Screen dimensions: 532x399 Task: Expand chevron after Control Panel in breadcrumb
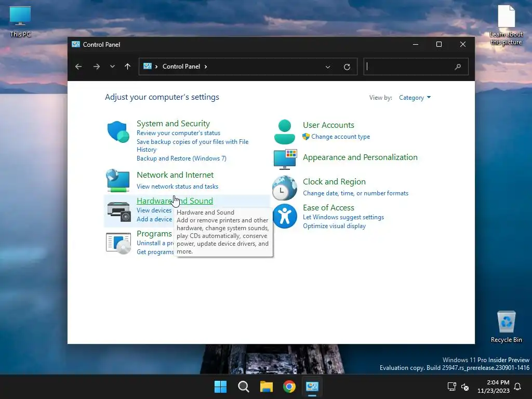click(x=206, y=66)
